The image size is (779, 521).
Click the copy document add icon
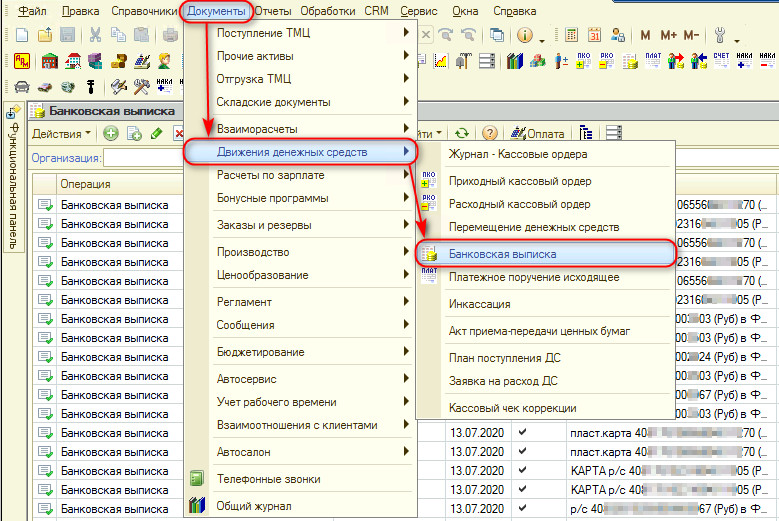(x=134, y=134)
